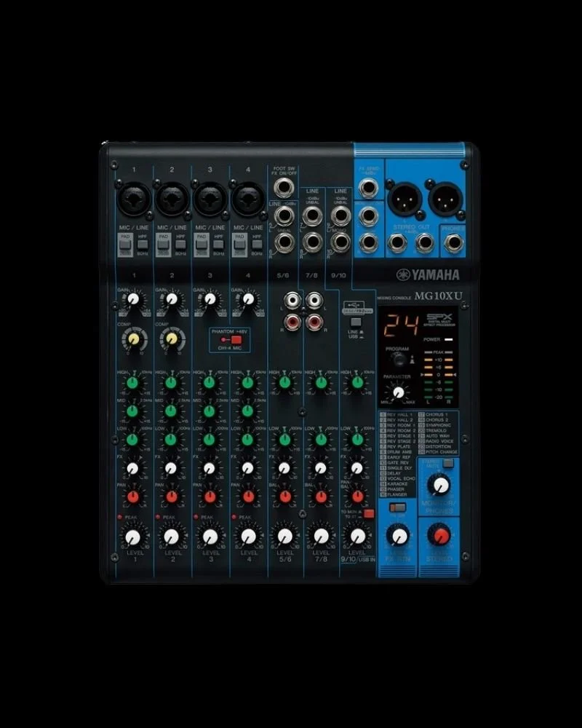Click the channel 1 GAIN knob
Screen dimensions: 582x728
click(x=134, y=298)
